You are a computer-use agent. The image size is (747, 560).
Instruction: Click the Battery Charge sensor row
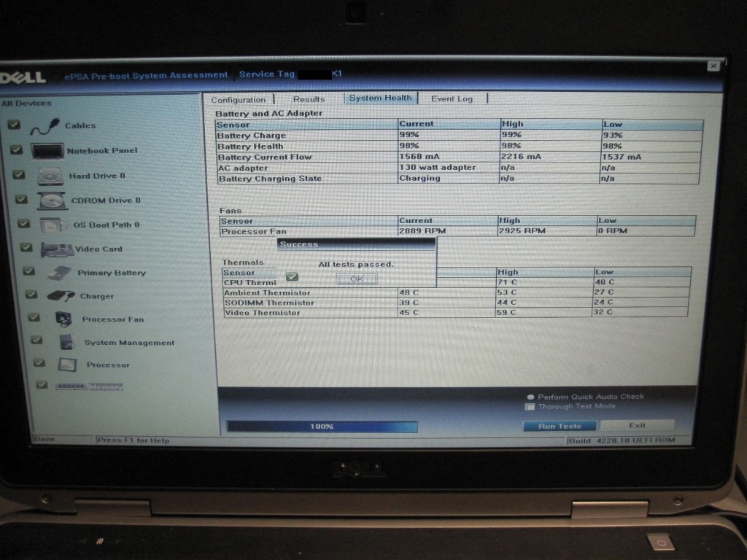point(460,135)
